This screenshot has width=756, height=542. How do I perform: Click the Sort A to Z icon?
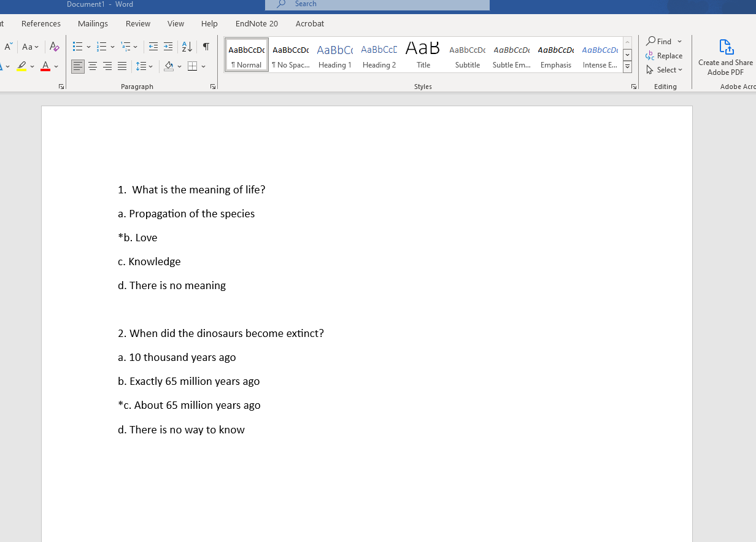[x=187, y=47]
